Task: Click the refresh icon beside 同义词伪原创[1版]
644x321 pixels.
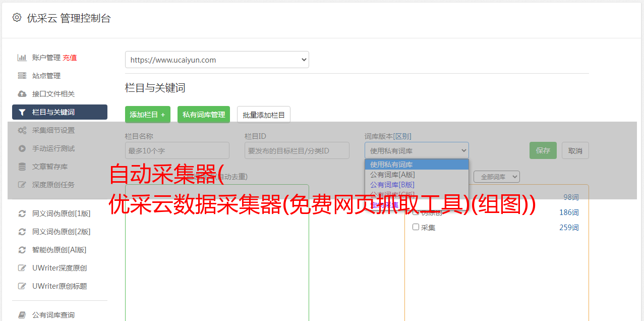Action: click(22, 213)
